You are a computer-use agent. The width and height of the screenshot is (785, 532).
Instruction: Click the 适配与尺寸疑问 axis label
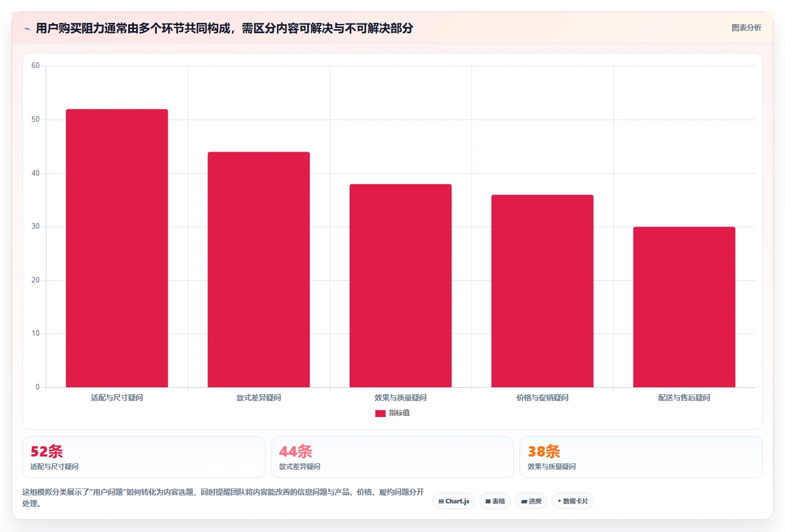tap(117, 398)
